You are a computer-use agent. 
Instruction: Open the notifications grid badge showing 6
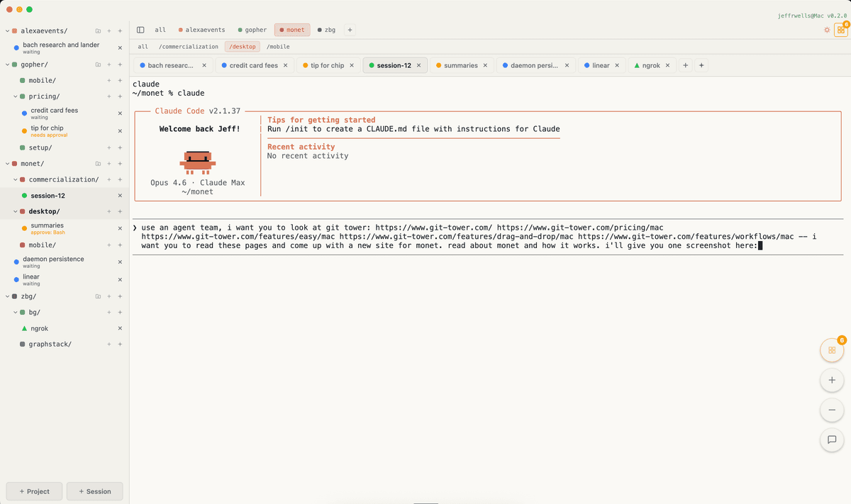point(841,29)
